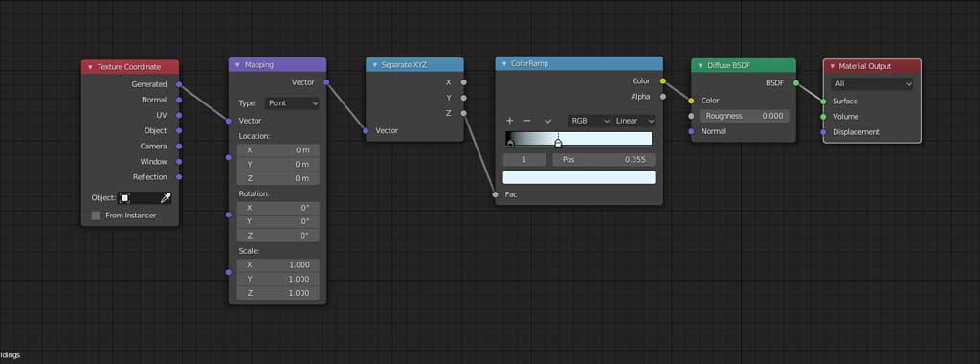The width and height of the screenshot is (980, 364).
Task: Collapse the ColorRamp node
Action: [504, 64]
